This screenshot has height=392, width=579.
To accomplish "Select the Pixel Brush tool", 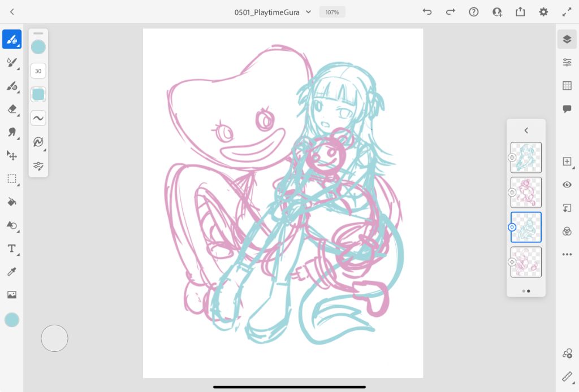I will click(x=12, y=39).
